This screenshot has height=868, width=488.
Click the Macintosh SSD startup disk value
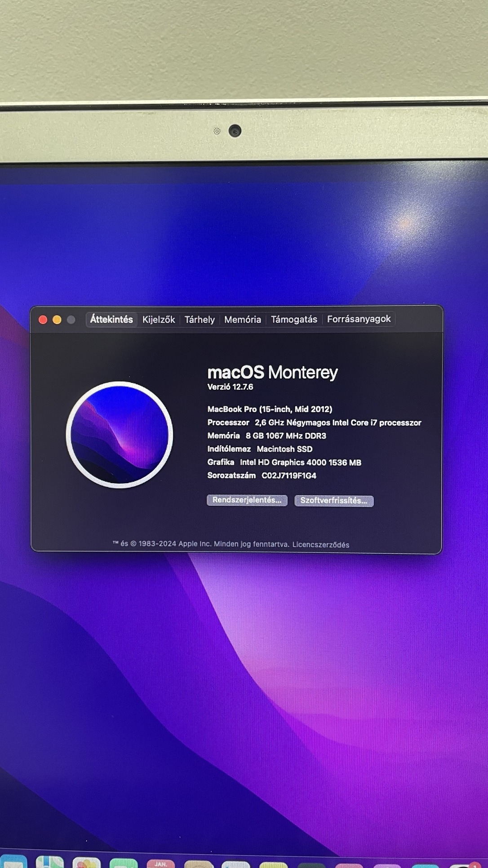point(284,449)
